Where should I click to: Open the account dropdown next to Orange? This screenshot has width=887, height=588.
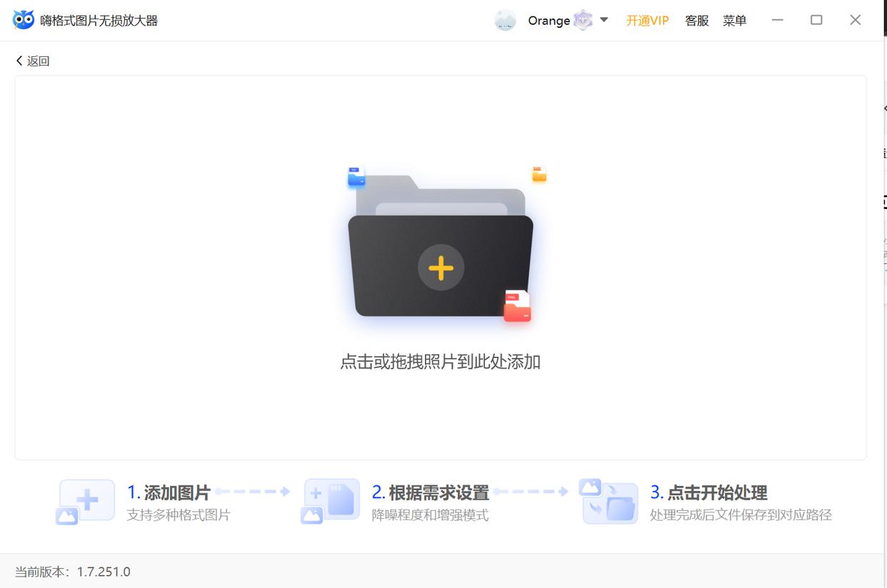(602, 20)
